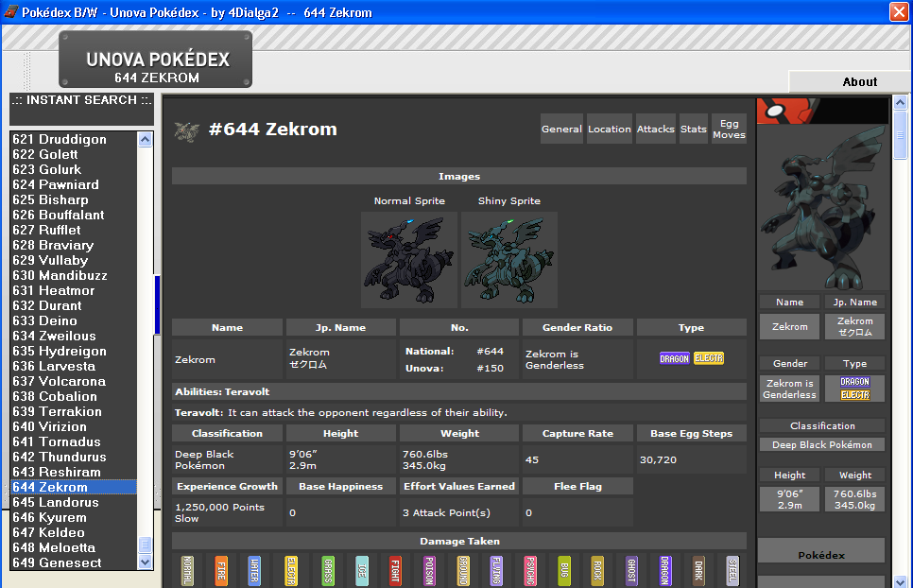Select 626 Bouffalant in the list

(x=74, y=215)
